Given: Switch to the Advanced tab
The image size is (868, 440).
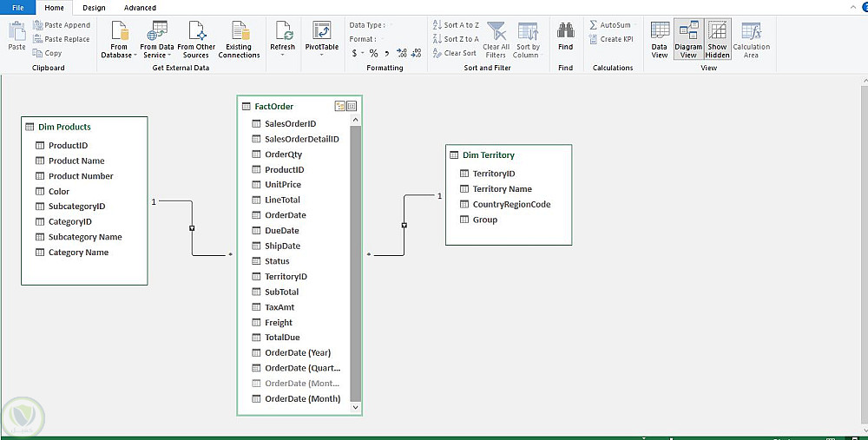Looking at the screenshot, I should [140, 8].
